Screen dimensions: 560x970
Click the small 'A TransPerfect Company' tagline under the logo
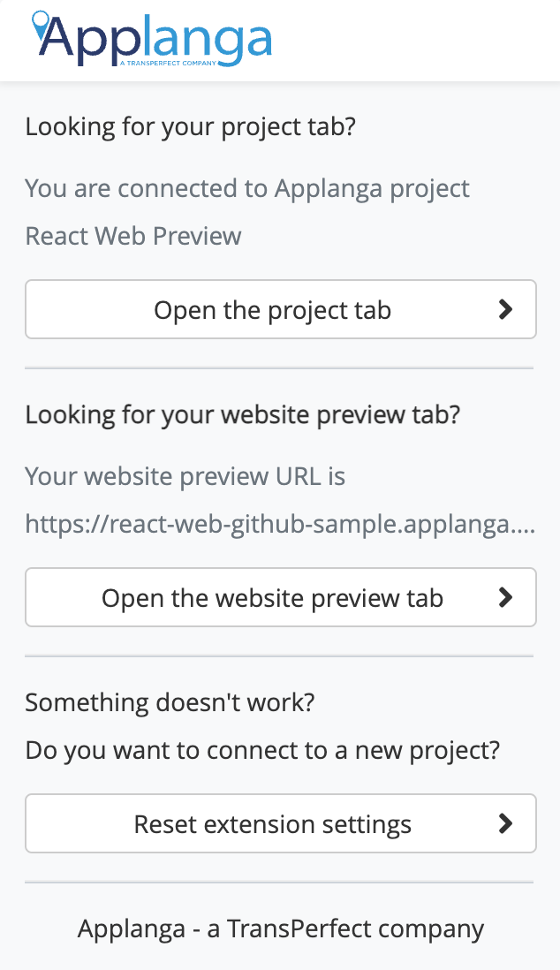(x=169, y=63)
